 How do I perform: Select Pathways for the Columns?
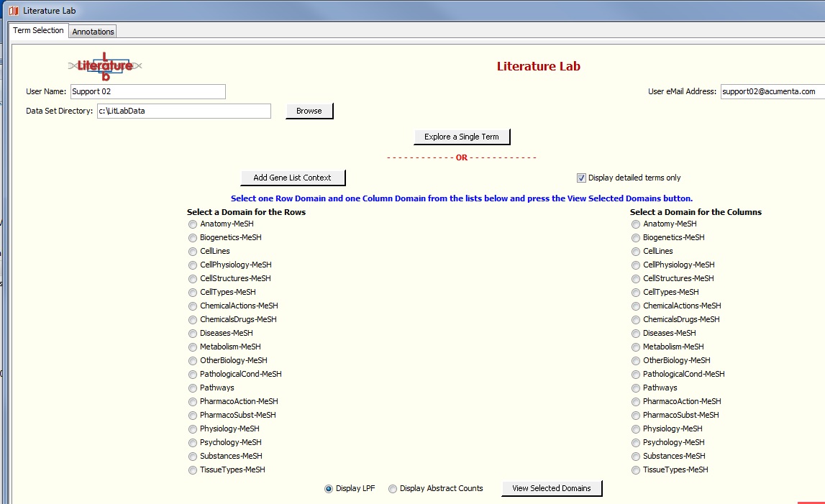tap(636, 388)
